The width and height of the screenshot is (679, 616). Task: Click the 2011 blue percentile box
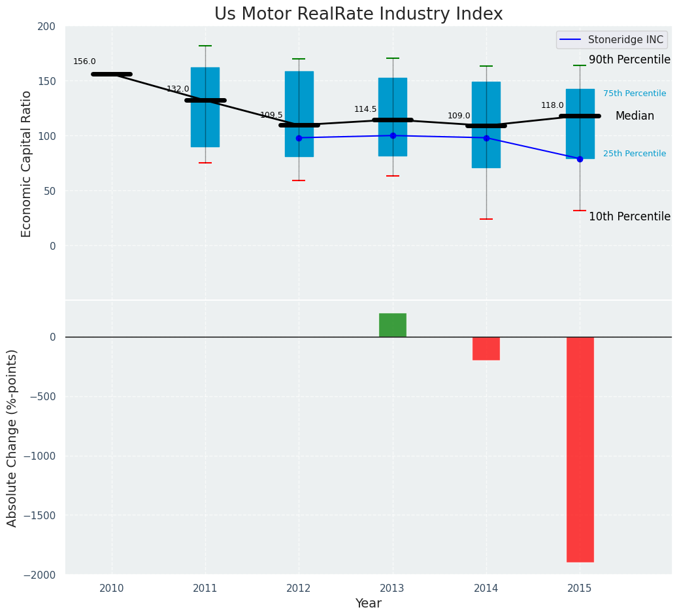(x=205, y=107)
